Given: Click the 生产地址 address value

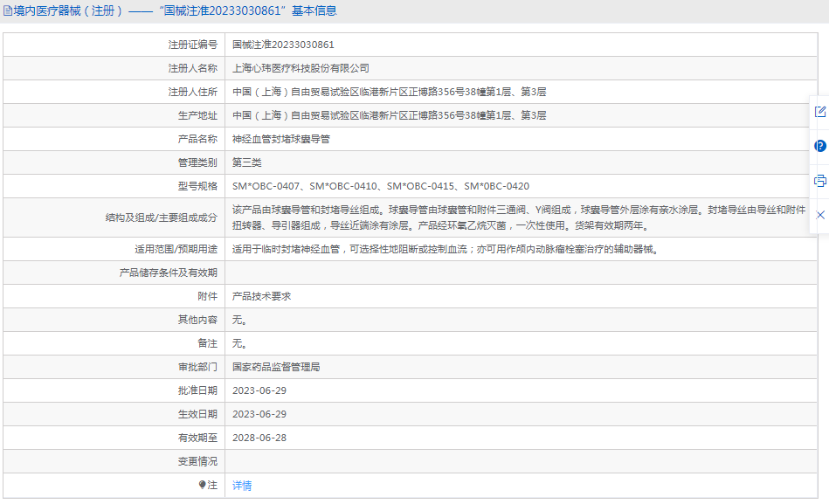Looking at the screenshot, I should (x=389, y=115).
